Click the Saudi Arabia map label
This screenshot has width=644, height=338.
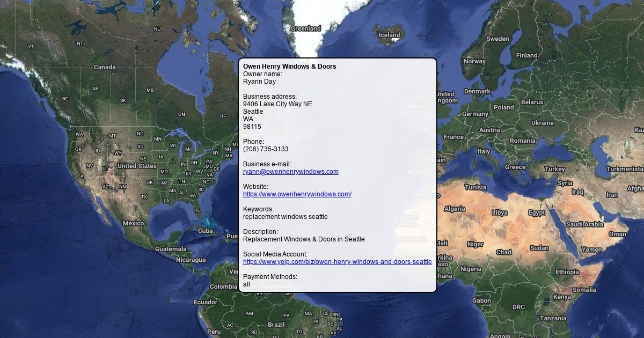tap(584, 224)
